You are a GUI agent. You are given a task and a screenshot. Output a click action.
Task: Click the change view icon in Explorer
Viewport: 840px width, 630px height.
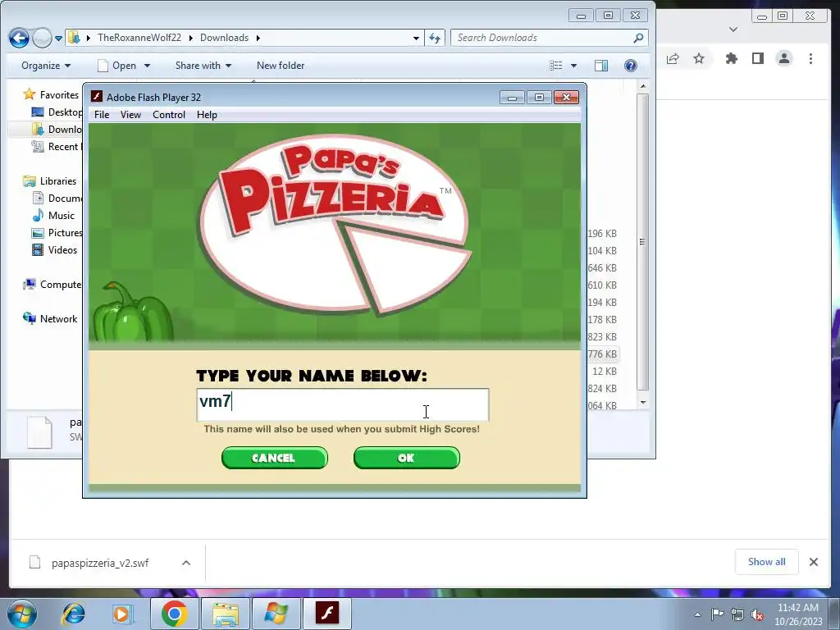[x=556, y=66]
